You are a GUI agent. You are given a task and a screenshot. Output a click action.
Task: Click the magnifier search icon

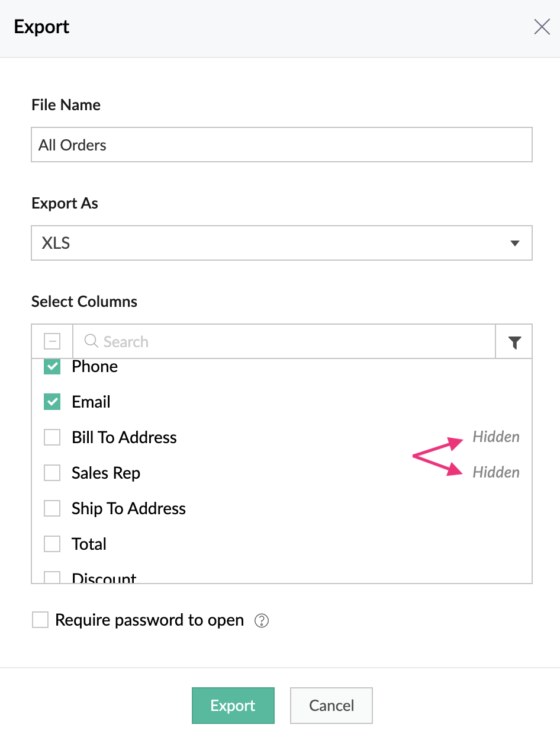91,341
